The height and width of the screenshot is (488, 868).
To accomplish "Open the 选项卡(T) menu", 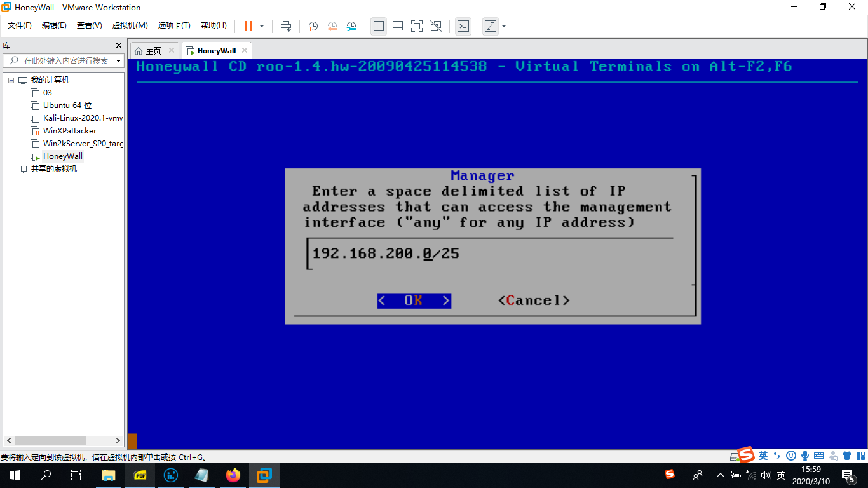I will coord(174,25).
